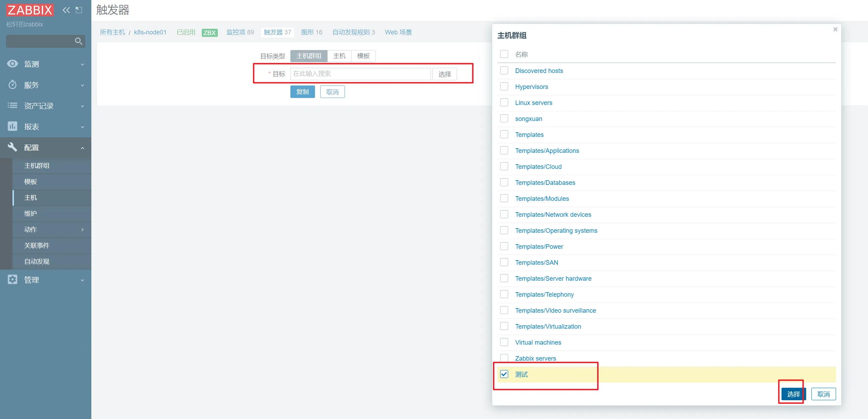Screen dimensions: 868x419
Task: Switch target type to 模板
Action: pyautogui.click(x=363, y=56)
